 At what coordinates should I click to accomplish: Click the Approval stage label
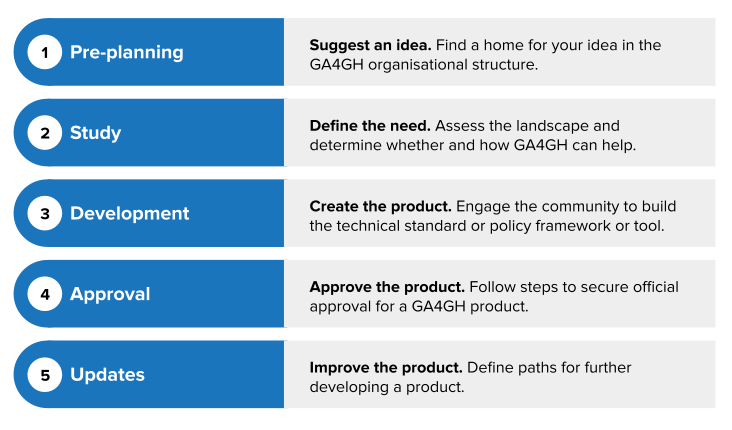pos(110,294)
